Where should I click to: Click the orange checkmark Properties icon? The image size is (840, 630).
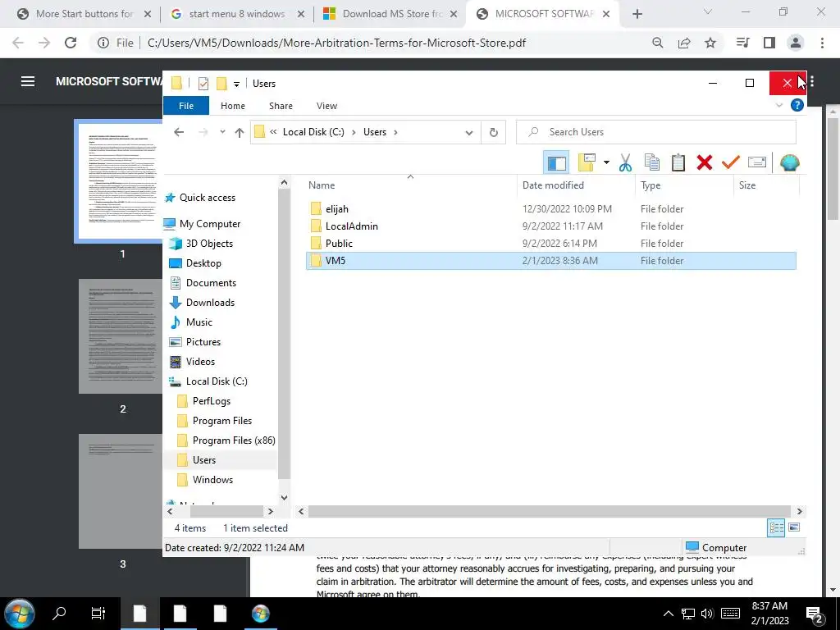tap(731, 162)
